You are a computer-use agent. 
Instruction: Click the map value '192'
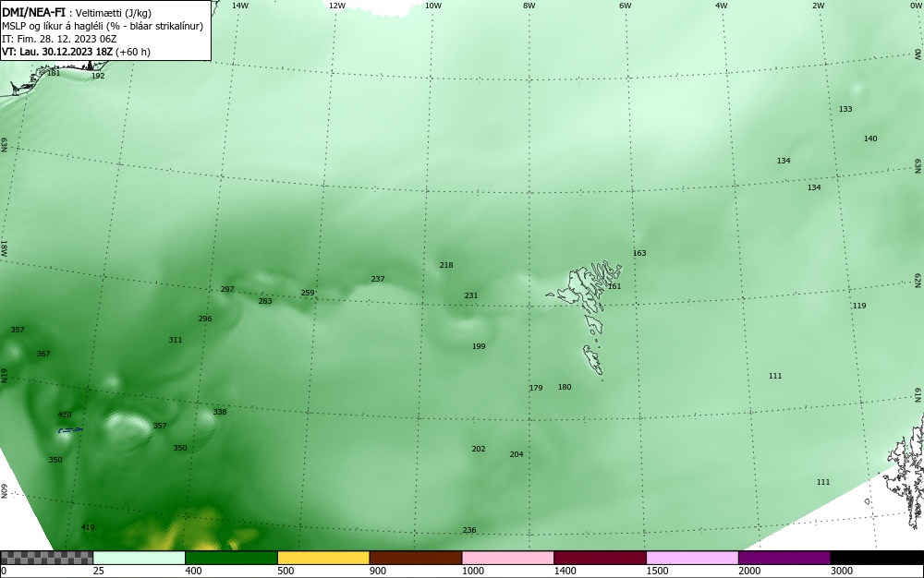coord(98,76)
